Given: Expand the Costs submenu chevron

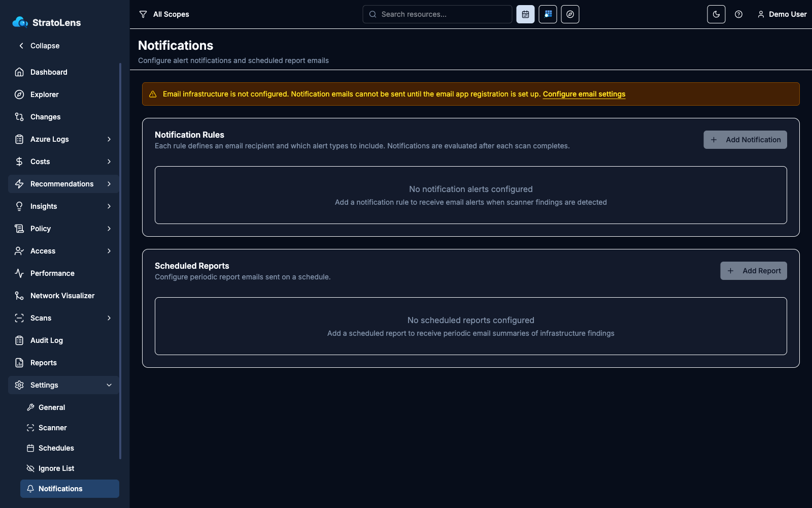Looking at the screenshot, I should click(x=109, y=162).
